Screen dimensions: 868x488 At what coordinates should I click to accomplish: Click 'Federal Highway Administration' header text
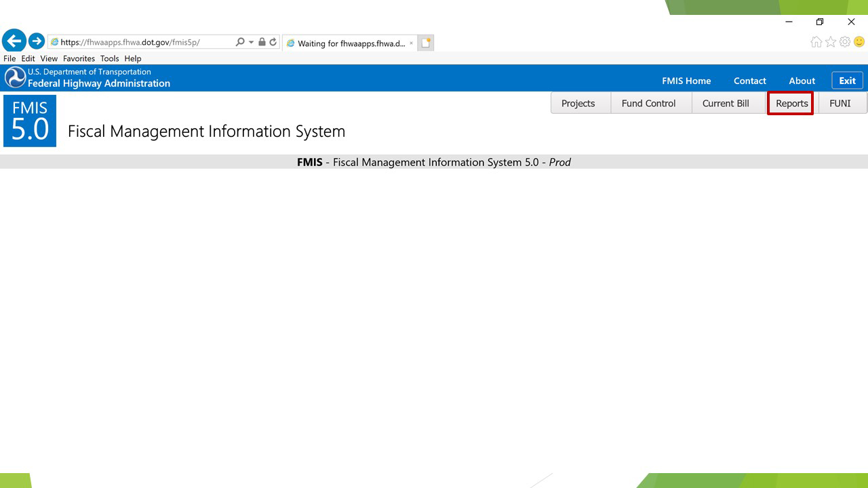point(99,83)
